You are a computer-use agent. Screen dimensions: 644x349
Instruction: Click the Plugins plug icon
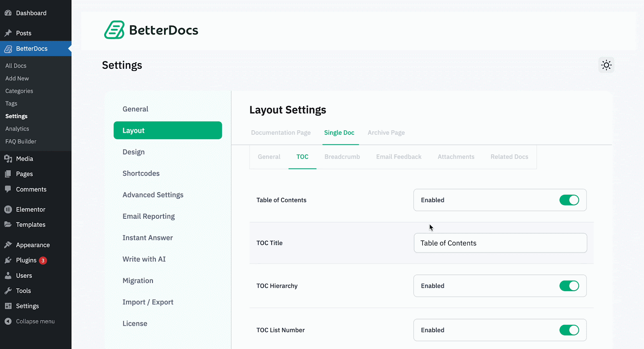pos(8,260)
